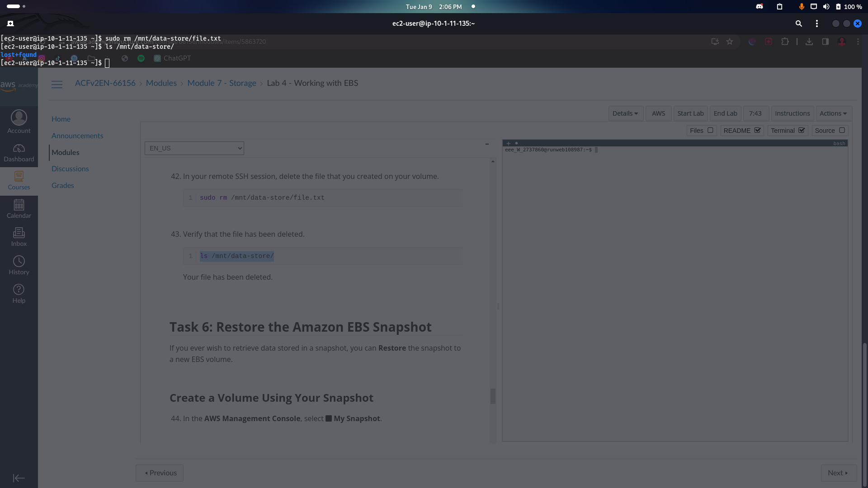Toggle the Files checkbox
This screenshot has height=488, width=868.
710,130
